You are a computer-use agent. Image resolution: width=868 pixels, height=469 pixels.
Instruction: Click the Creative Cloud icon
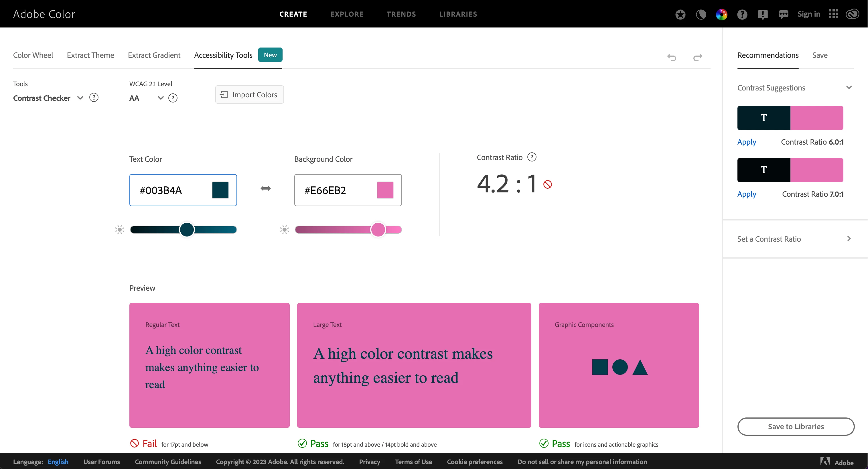[853, 14]
